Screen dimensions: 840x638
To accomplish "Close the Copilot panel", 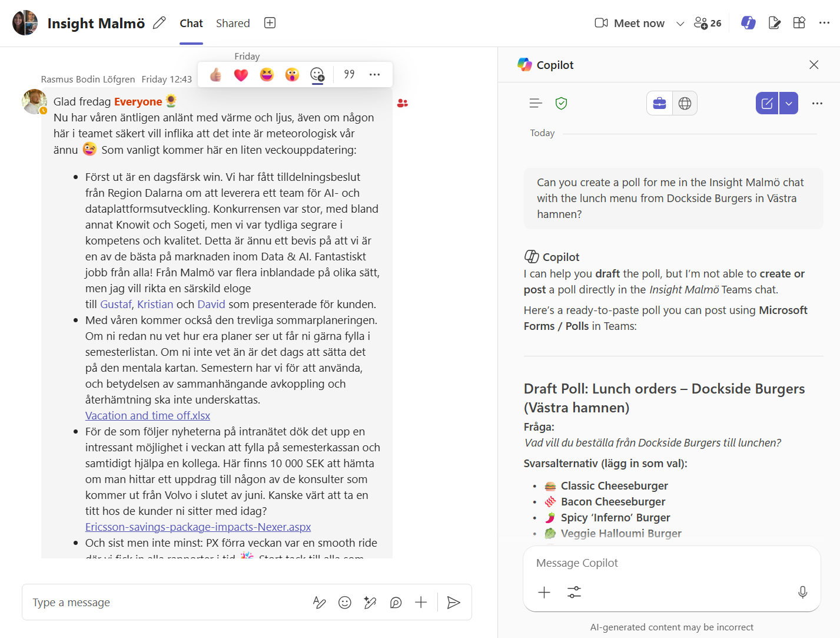I will click(814, 65).
